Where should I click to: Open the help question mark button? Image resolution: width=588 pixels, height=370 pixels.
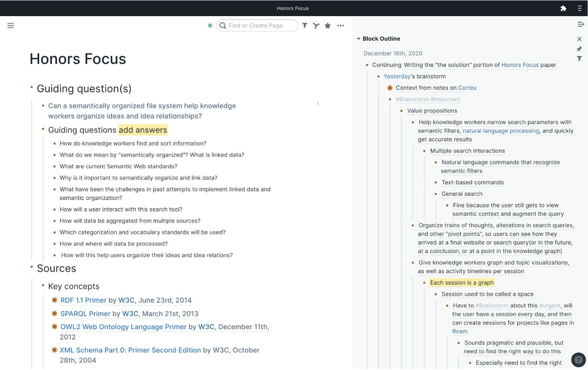coord(578,360)
